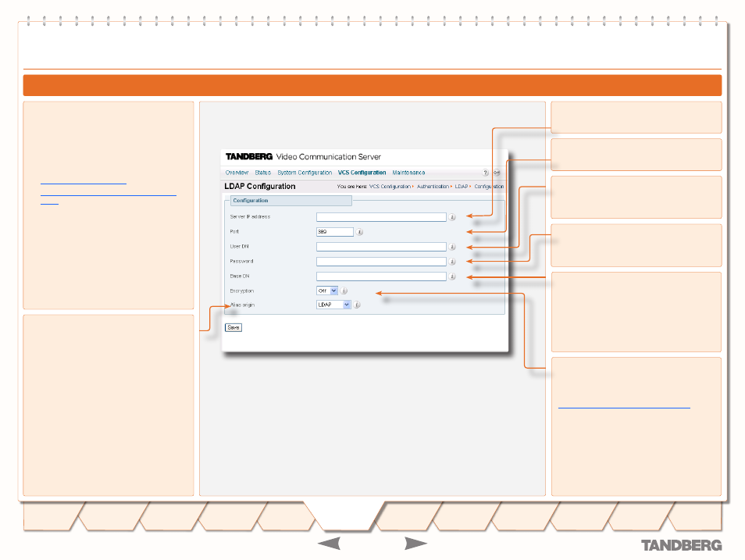The width and height of the screenshot is (745, 560).
Task: Follow the Authentication breadcrumb link
Action: click(x=433, y=187)
